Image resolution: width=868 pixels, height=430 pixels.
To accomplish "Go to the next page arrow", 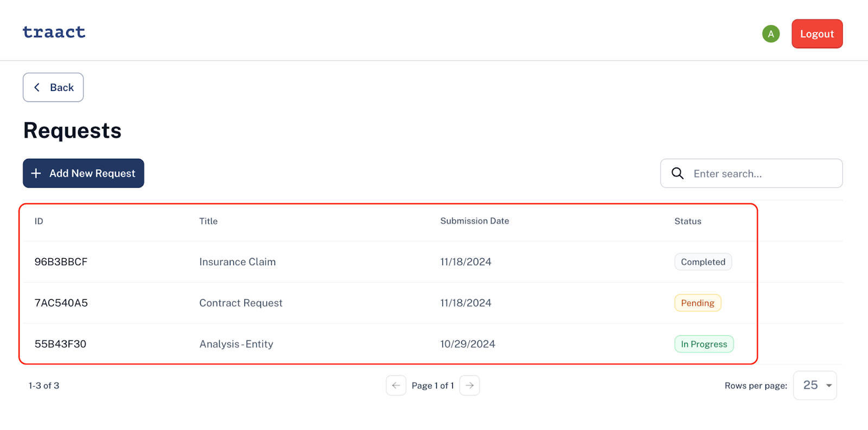I will click(470, 386).
